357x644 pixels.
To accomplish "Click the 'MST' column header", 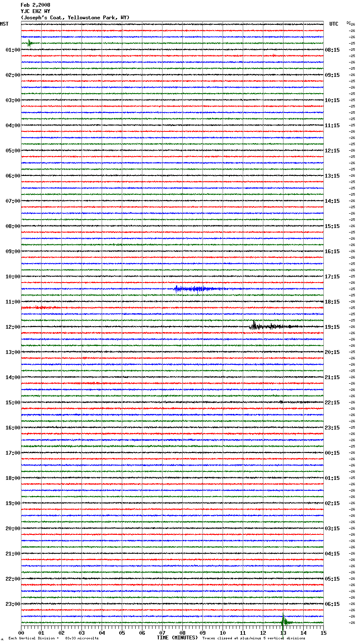I will pos(4,24).
